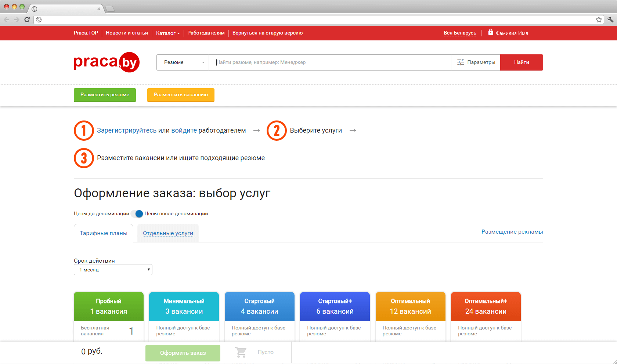This screenshot has height=364, width=617.
Task: Select the Тарифные планы tab
Action: click(104, 233)
